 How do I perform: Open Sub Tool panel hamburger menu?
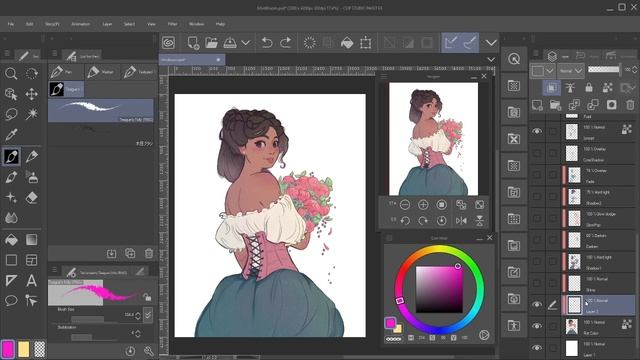54,53
